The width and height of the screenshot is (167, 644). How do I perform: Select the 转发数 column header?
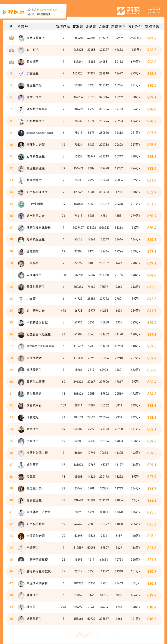coord(78,26)
